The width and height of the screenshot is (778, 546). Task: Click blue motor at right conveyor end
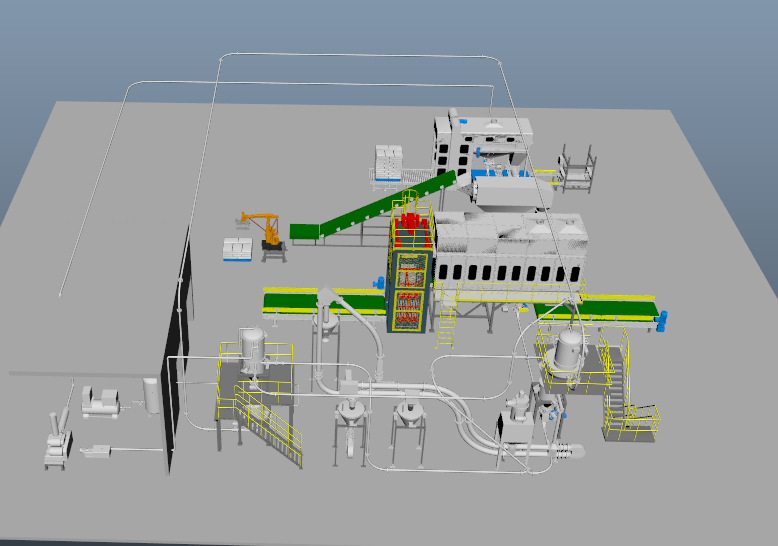click(x=664, y=320)
